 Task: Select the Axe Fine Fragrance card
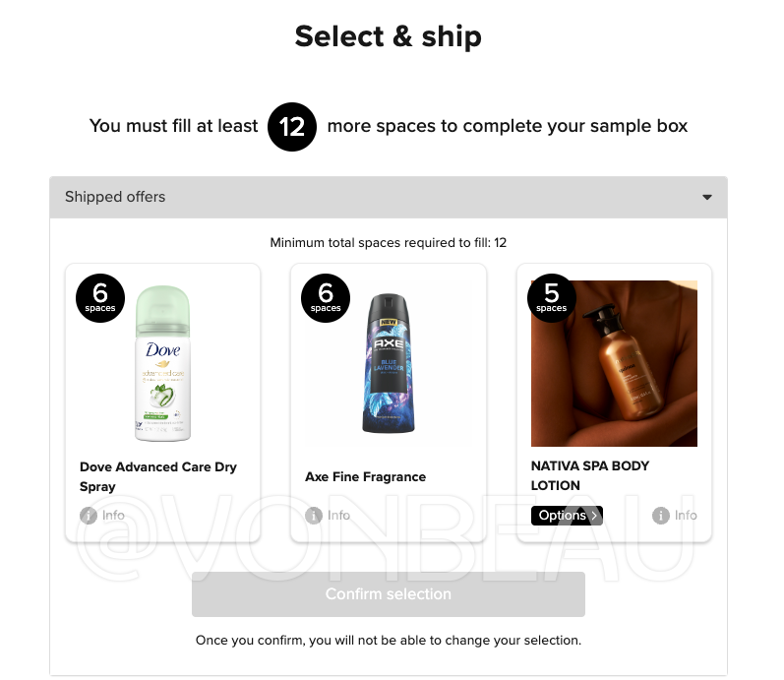(x=389, y=402)
